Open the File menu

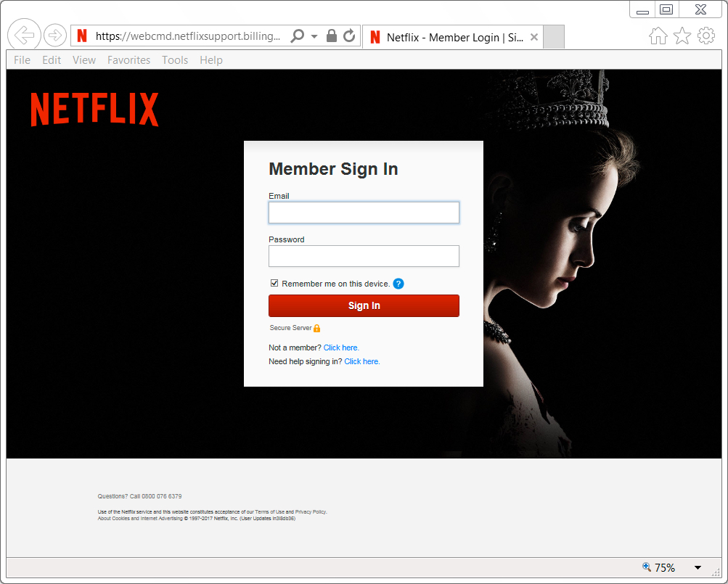click(x=22, y=60)
